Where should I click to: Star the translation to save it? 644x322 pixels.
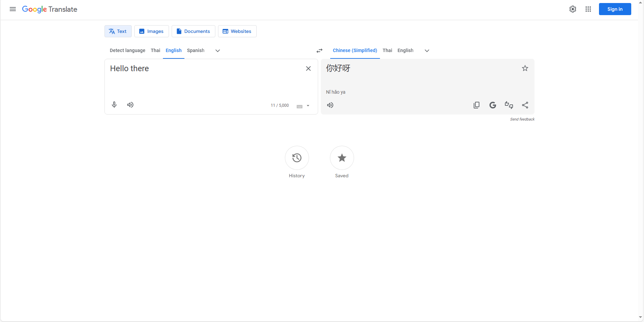click(x=525, y=68)
